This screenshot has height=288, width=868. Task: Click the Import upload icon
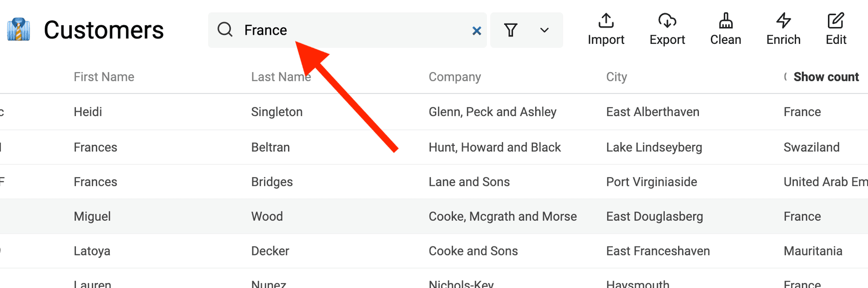606,21
